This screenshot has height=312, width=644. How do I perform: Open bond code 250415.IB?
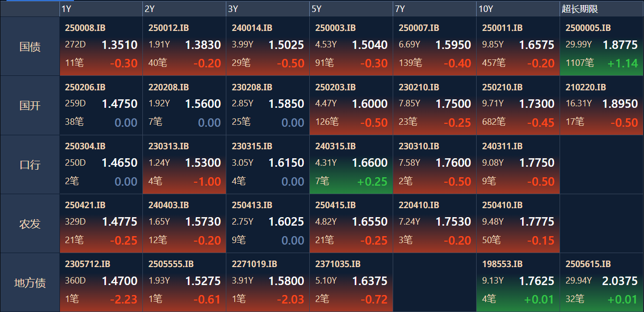[x=335, y=205]
